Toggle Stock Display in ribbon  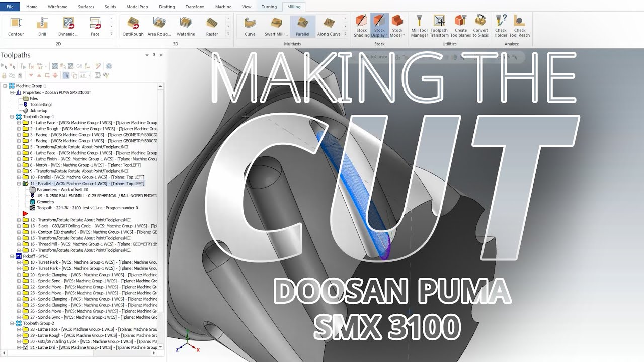(379, 26)
